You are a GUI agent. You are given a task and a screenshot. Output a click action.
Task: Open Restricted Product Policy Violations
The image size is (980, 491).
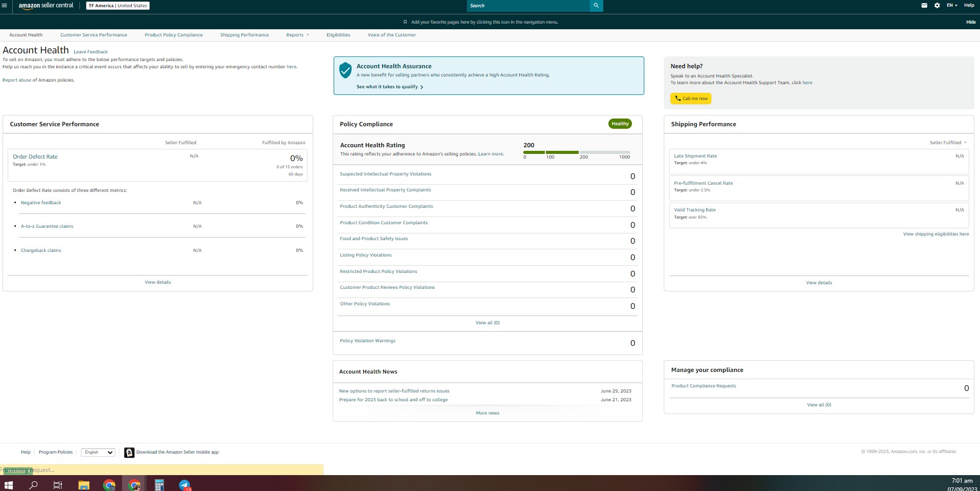click(379, 271)
